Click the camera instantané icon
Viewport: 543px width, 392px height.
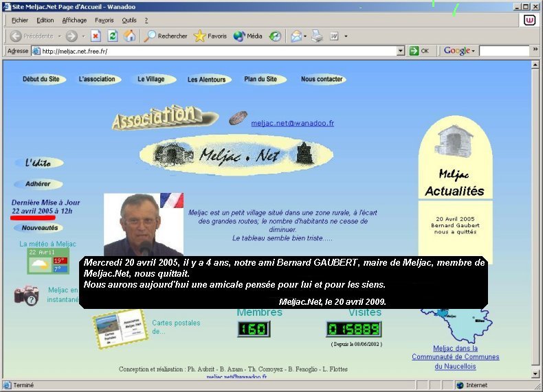click(26, 295)
